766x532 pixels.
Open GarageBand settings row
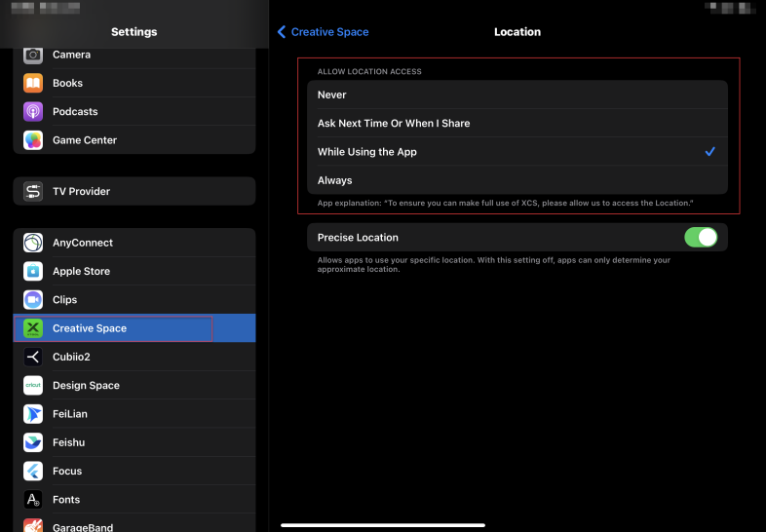click(134, 523)
